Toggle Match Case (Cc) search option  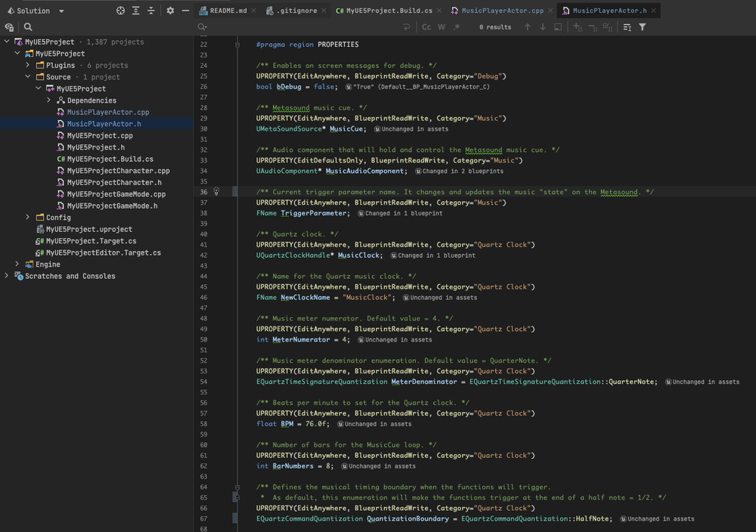click(426, 27)
